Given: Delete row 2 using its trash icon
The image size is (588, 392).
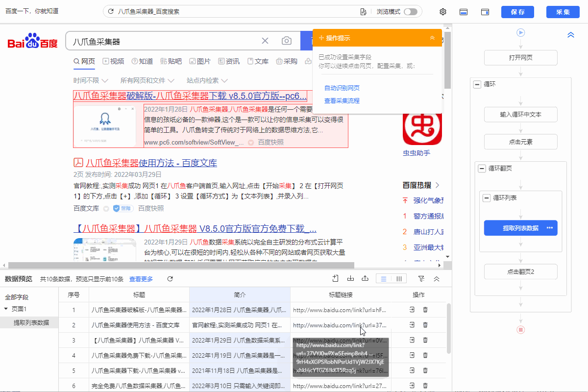Looking at the screenshot, I should pos(425,324).
